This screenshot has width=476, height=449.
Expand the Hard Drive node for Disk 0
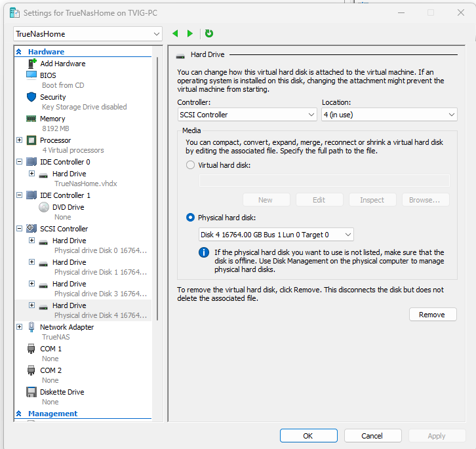[x=31, y=240]
